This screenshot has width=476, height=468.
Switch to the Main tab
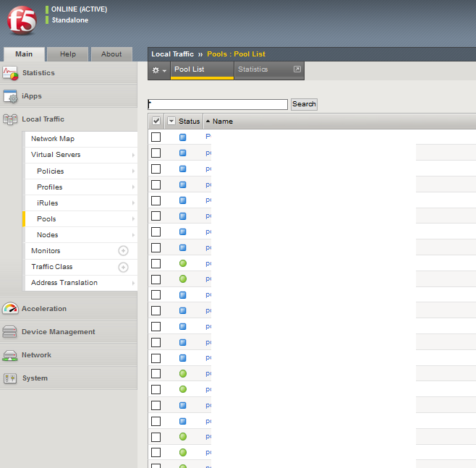pos(24,54)
